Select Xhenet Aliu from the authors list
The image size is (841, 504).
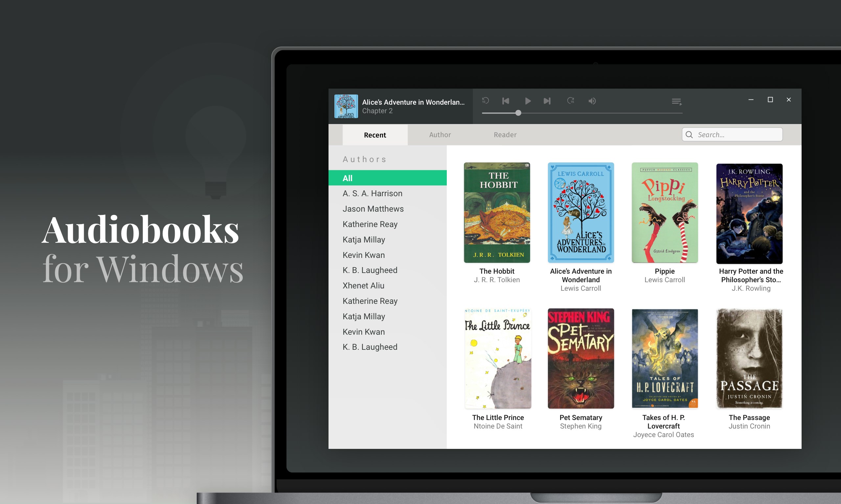coord(363,285)
